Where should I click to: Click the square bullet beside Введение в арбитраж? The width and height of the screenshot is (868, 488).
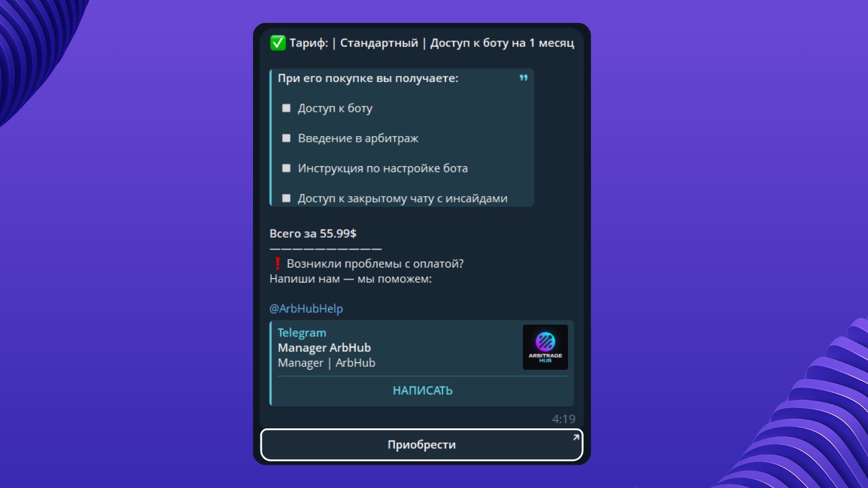click(x=286, y=138)
